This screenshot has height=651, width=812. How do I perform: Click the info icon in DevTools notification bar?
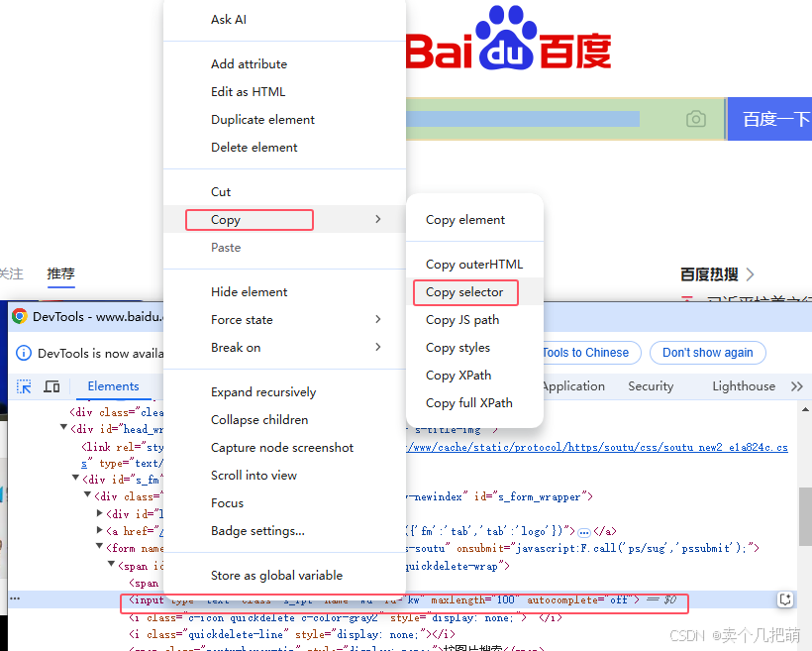pos(24,353)
